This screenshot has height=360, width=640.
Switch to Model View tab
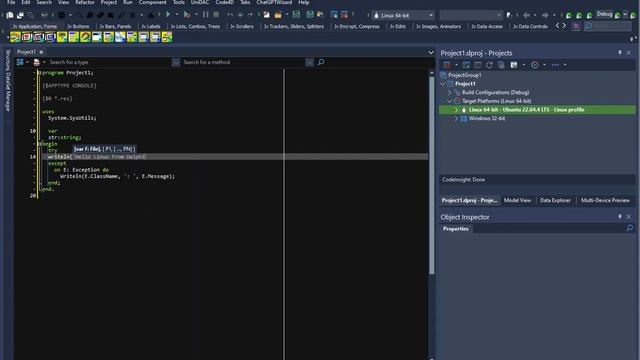tap(517, 200)
